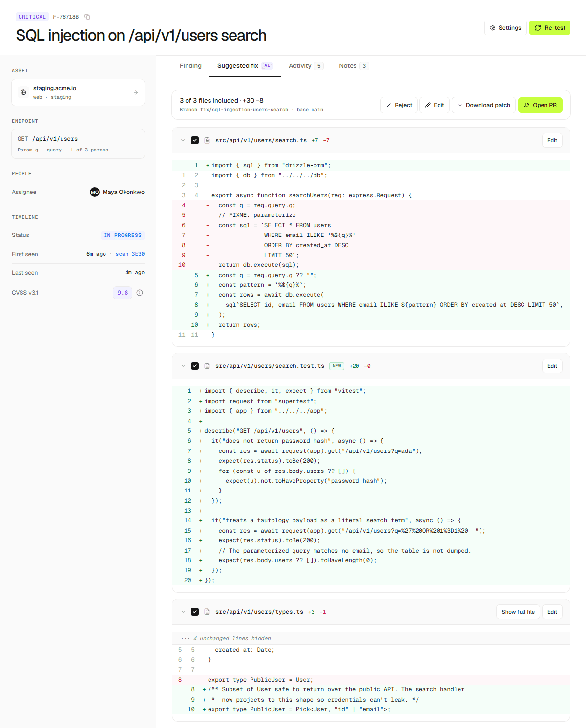586x728 pixels.
Task: Go to the Notes tab
Action: (x=354, y=66)
